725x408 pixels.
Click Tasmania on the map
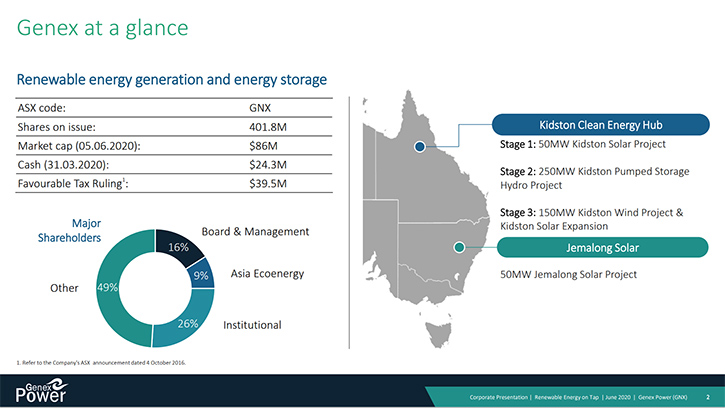(438, 334)
